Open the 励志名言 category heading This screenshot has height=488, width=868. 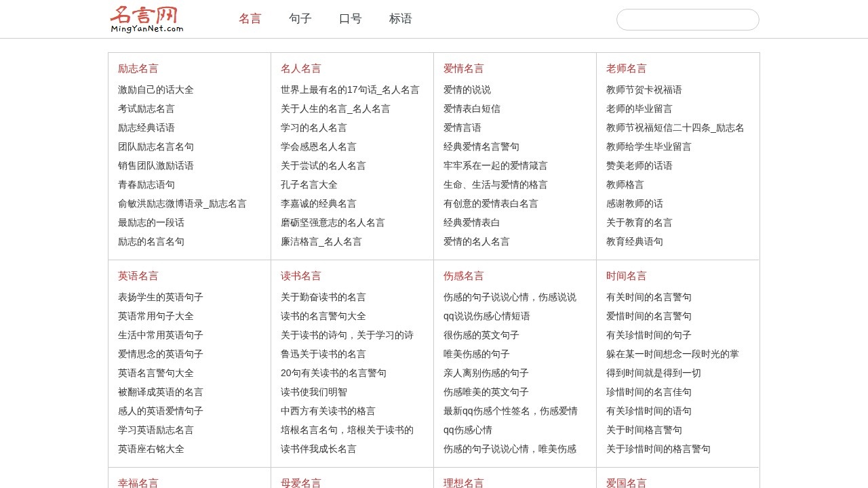pos(138,68)
